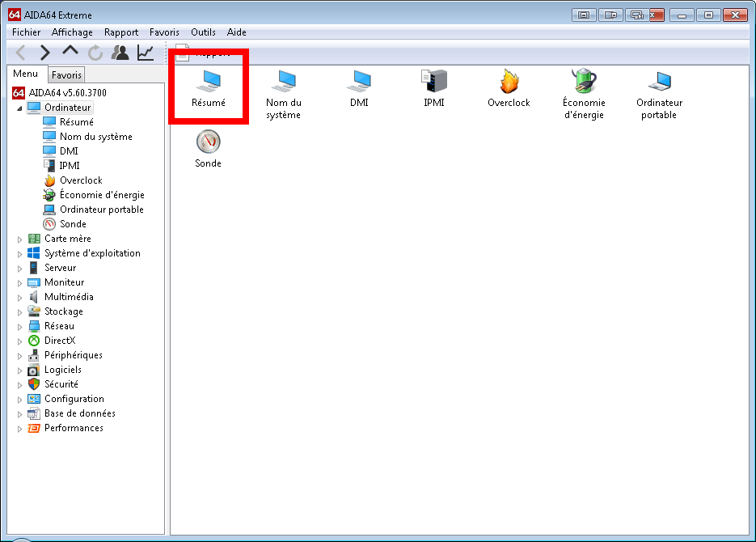Expand the Carte mère node
Screen dimensions: 756x542
point(19,239)
